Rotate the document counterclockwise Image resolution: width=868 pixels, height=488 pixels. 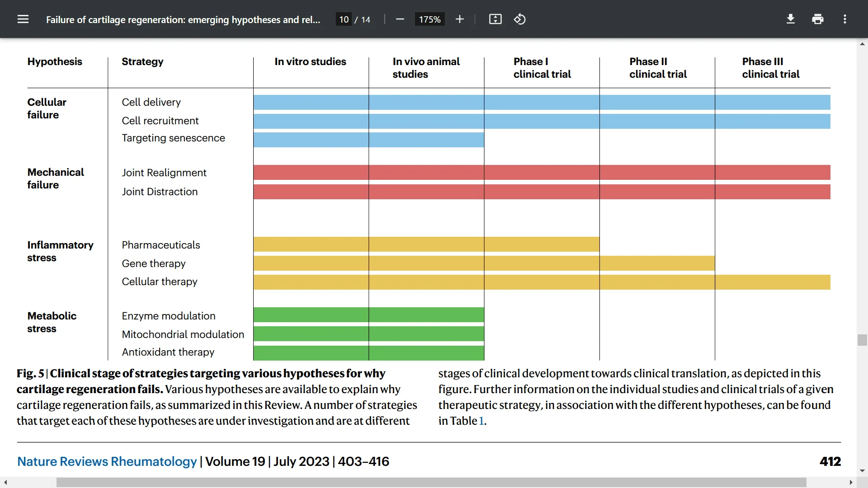519,19
